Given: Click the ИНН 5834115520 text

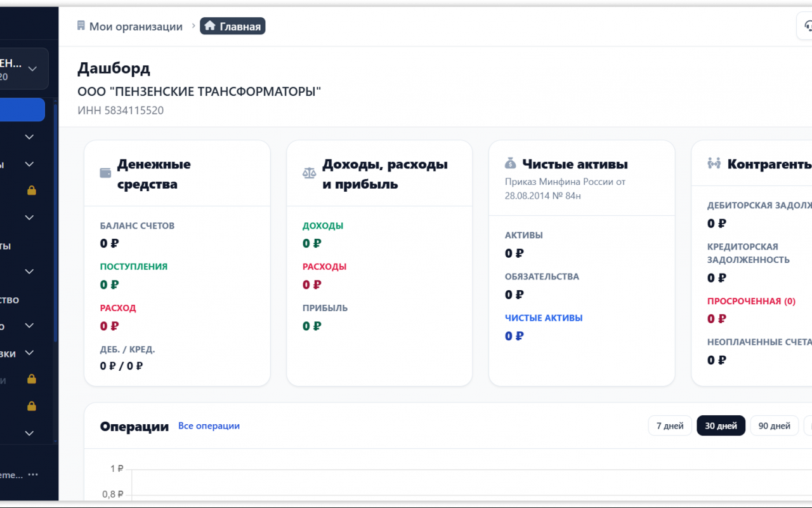Looking at the screenshot, I should coord(121,110).
